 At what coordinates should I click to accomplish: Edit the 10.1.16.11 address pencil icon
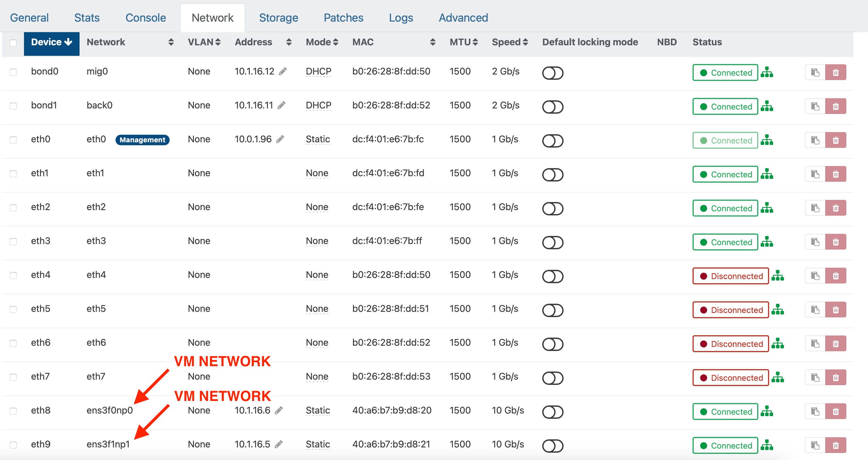coord(281,106)
